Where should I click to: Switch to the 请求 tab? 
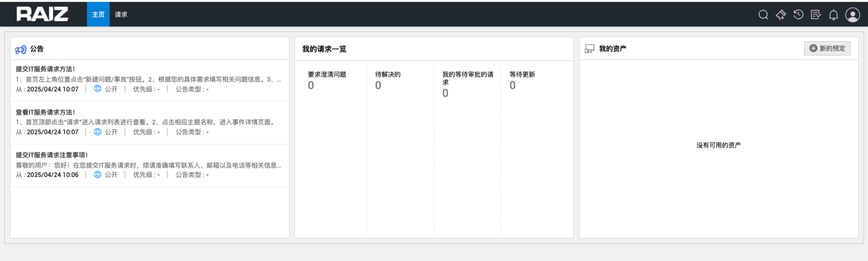pyautogui.click(x=121, y=14)
